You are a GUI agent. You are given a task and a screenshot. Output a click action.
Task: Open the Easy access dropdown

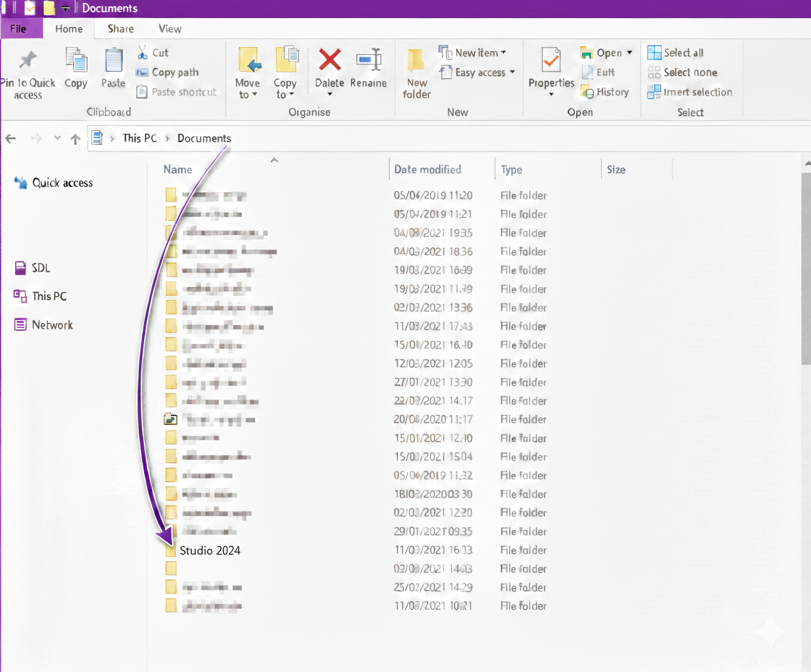pos(477,72)
